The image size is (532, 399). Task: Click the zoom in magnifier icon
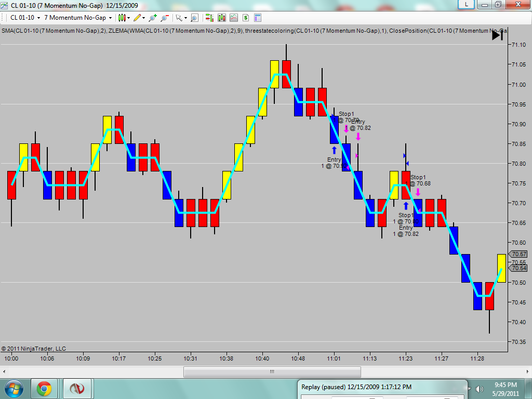coord(153,18)
